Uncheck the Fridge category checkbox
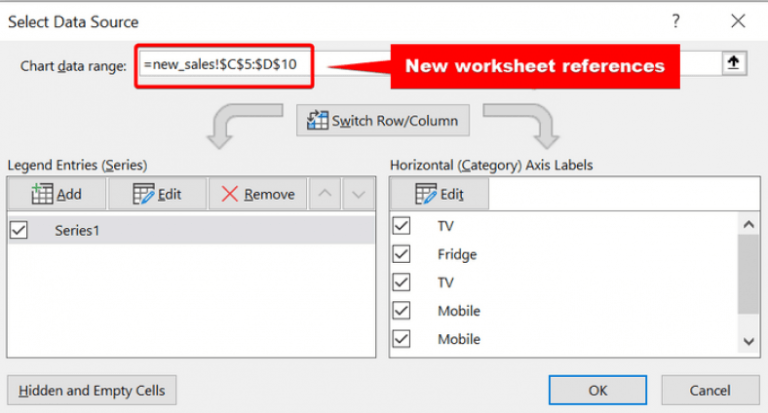The width and height of the screenshot is (768, 413). click(402, 254)
